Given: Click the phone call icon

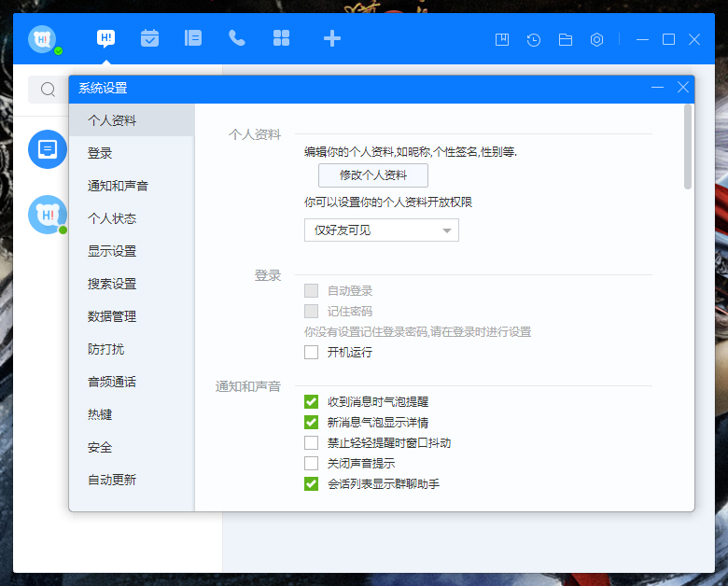Looking at the screenshot, I should point(237,38).
